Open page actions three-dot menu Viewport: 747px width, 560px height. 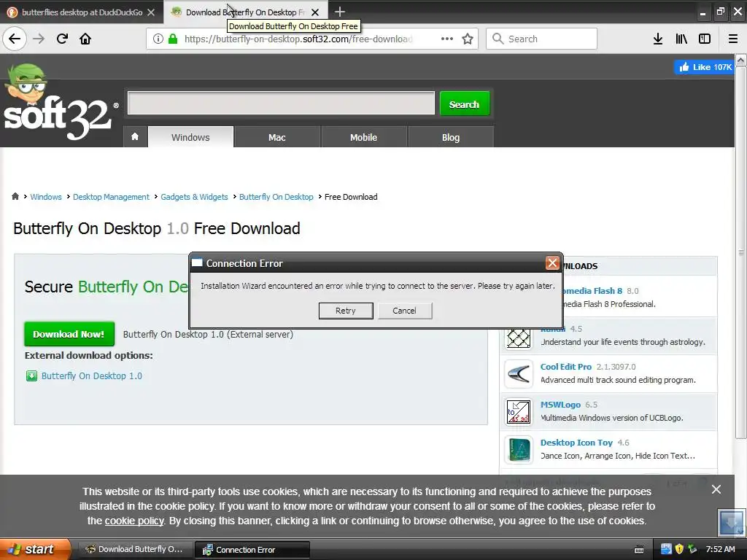click(447, 39)
